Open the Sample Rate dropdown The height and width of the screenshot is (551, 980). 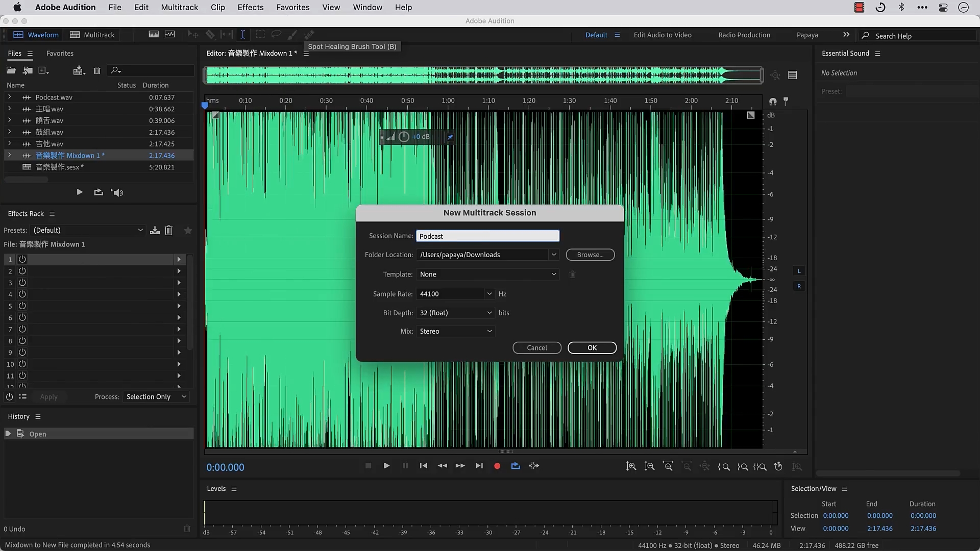pyautogui.click(x=489, y=294)
